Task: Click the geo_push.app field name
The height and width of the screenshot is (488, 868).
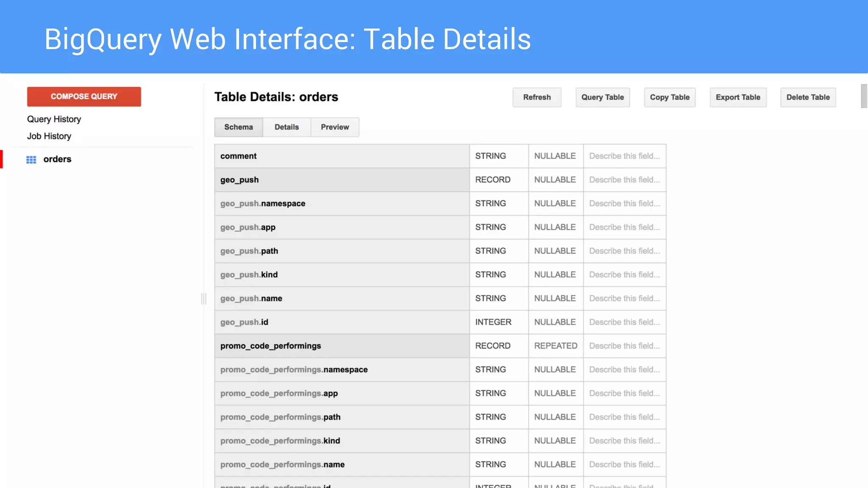Action: click(x=248, y=227)
